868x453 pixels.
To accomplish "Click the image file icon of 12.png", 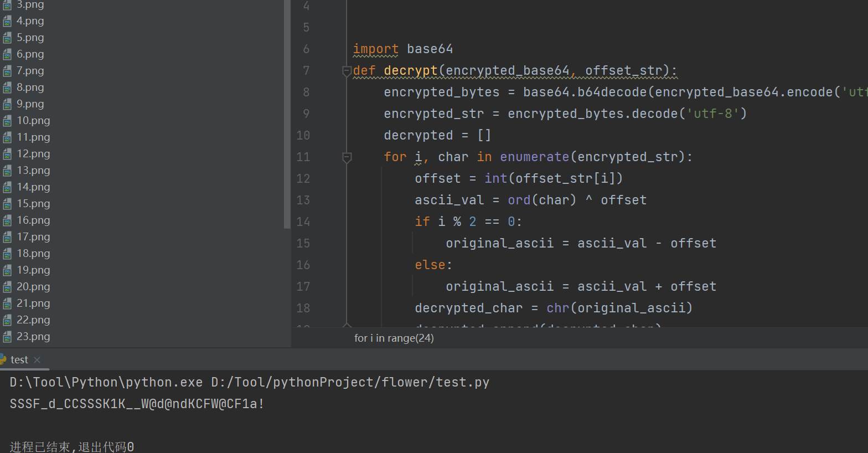I will [7, 154].
